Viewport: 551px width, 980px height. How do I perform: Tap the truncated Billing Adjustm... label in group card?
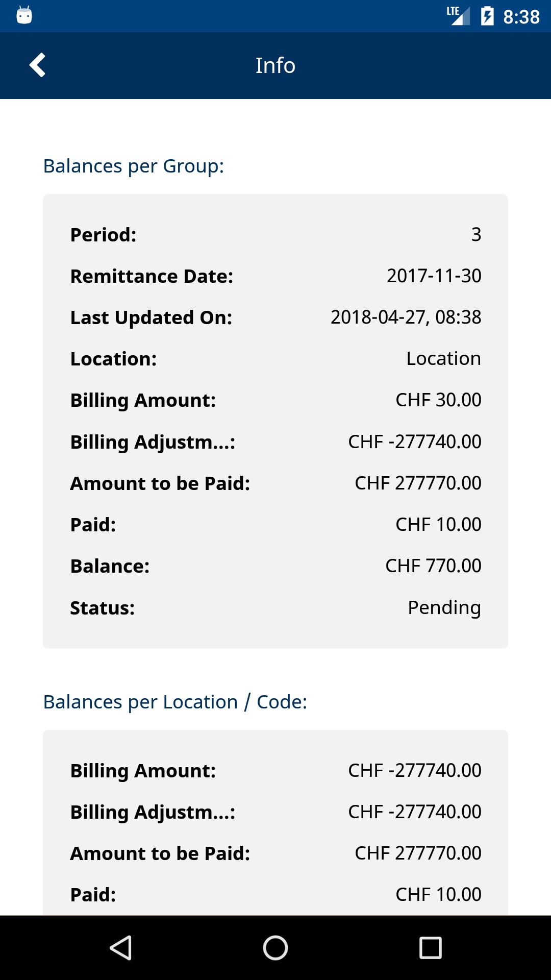pyautogui.click(x=153, y=442)
